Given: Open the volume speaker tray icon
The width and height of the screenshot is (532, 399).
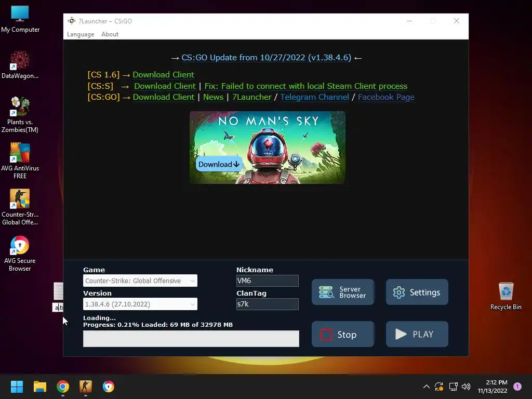Looking at the screenshot, I should tap(466, 387).
